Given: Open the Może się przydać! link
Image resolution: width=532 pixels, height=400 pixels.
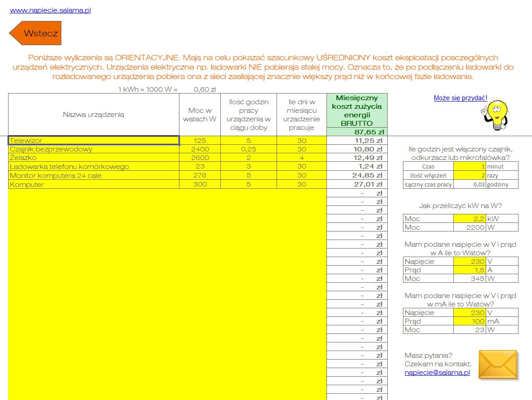Looking at the screenshot, I should pyautogui.click(x=460, y=98).
